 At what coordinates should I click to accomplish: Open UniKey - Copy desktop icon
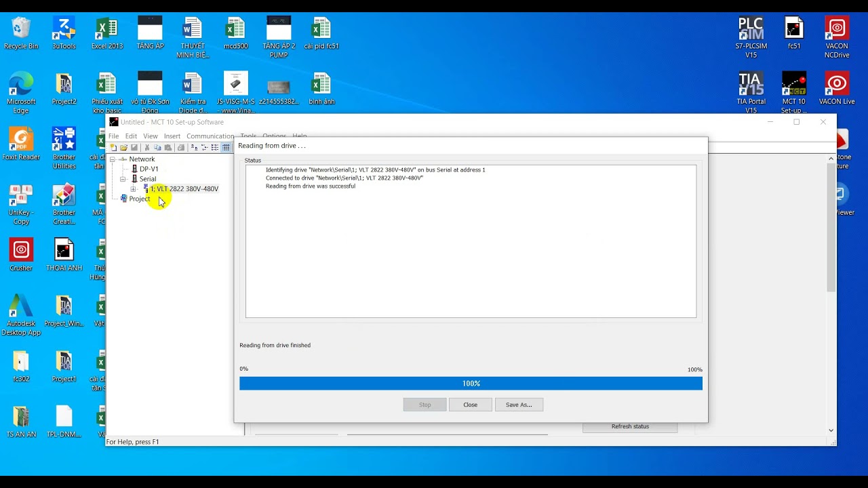(x=21, y=204)
